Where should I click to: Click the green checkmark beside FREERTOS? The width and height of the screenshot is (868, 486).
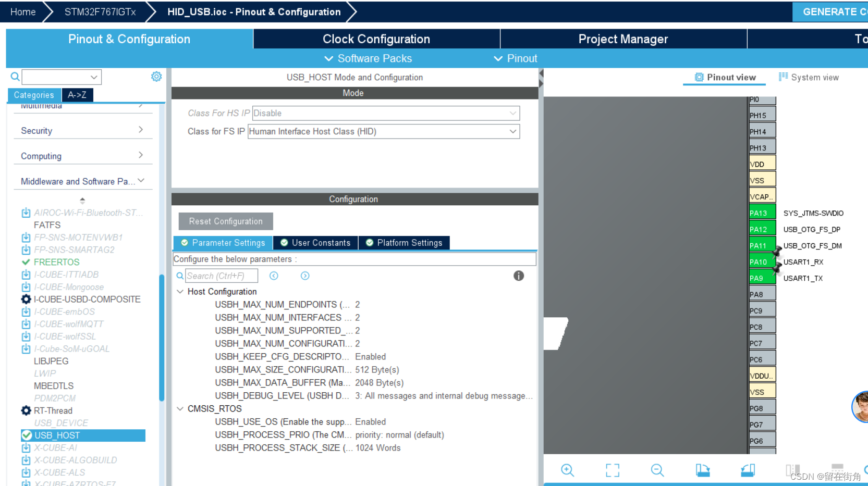pyautogui.click(x=26, y=262)
